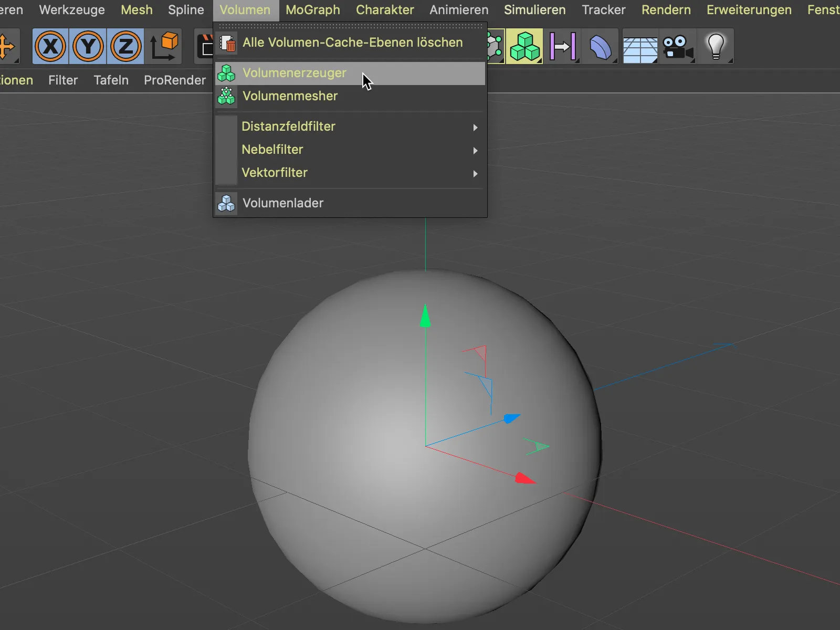Expand the Distanzfeldfilter submenu
840x630 pixels.
(x=350, y=127)
